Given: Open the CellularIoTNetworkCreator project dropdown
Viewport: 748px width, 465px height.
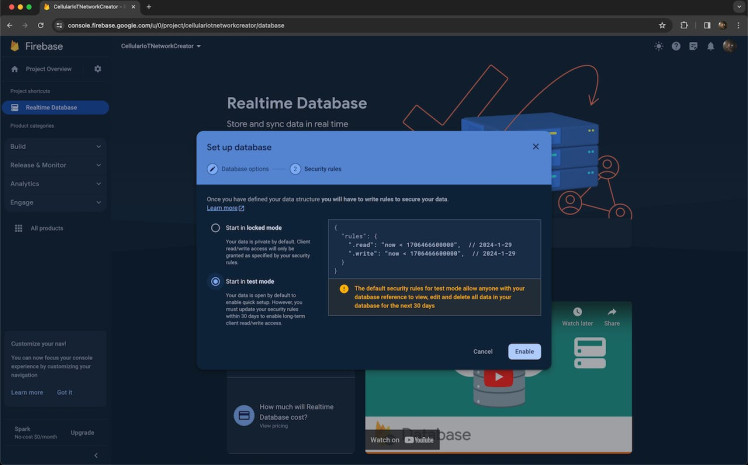Looking at the screenshot, I should pos(161,46).
